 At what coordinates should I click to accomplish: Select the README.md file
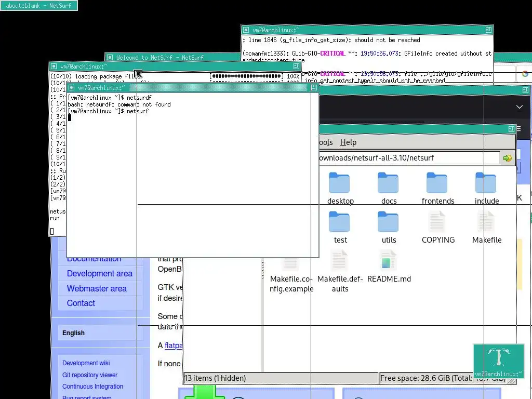[x=389, y=267]
